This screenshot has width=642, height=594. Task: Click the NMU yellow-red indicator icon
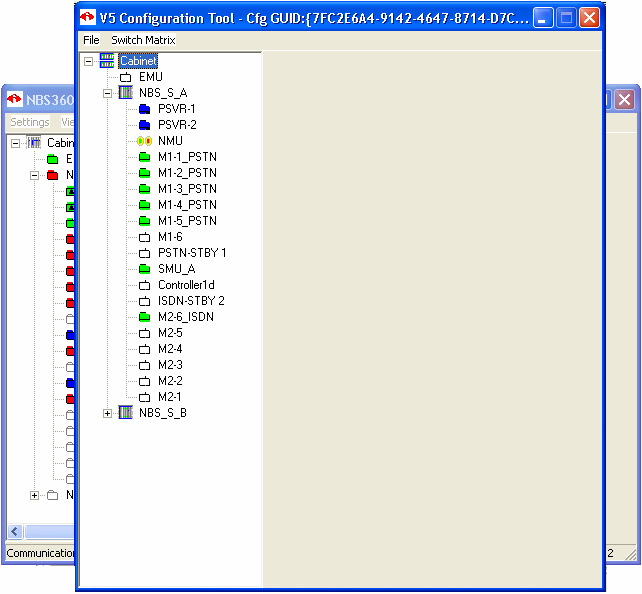tap(145, 141)
